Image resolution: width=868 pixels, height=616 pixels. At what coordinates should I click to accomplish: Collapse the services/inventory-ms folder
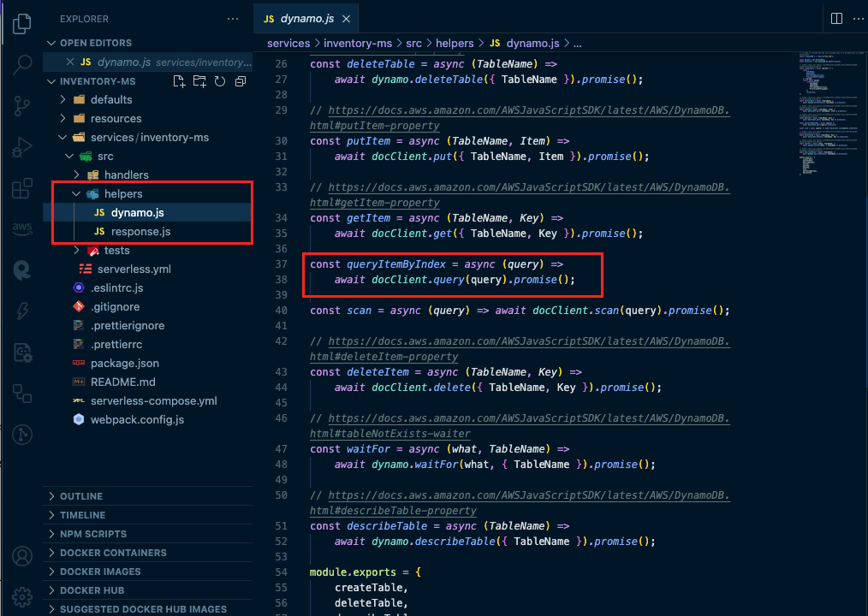click(62, 137)
